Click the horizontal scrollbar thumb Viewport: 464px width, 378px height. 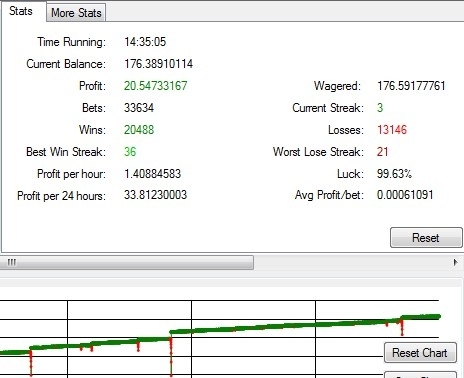(127, 262)
